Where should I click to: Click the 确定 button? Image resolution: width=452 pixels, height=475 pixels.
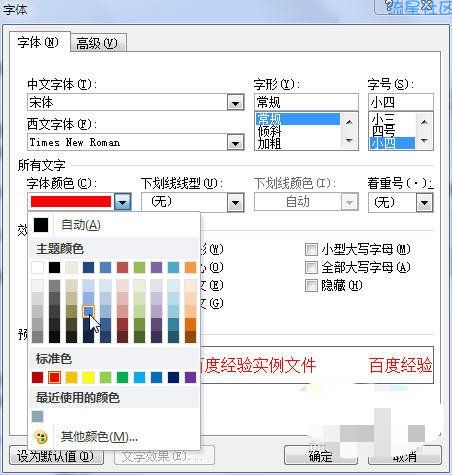tap(321, 455)
